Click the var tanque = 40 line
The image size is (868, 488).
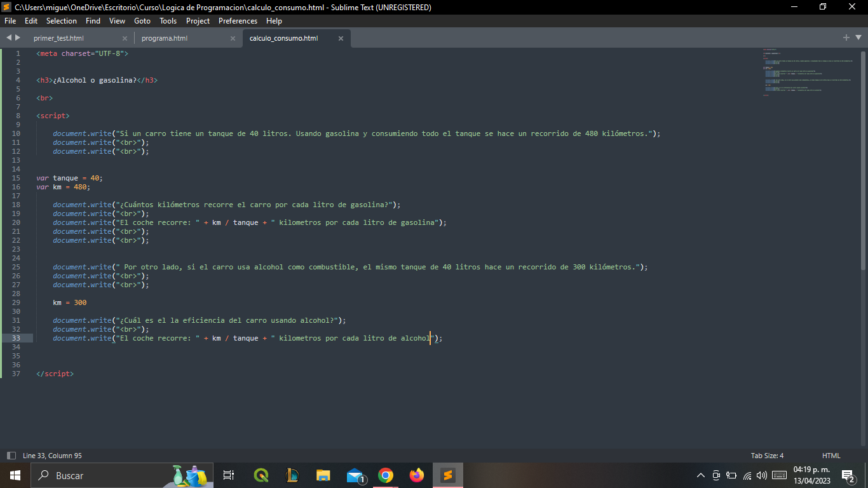point(69,178)
